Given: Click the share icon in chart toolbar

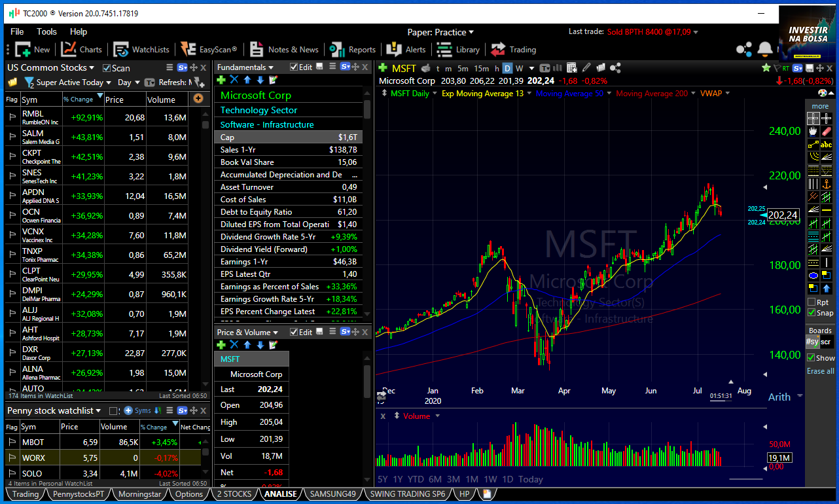Looking at the screenshot, I should pos(615,67).
